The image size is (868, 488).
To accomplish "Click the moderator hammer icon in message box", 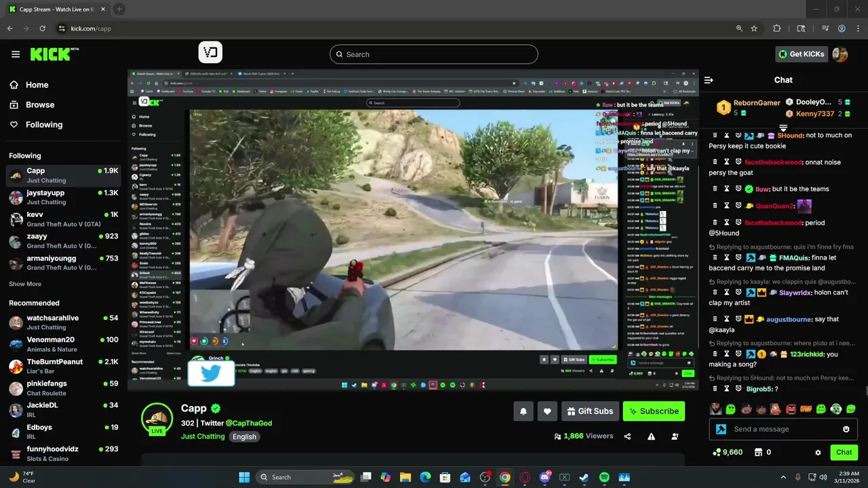I will [x=722, y=429].
